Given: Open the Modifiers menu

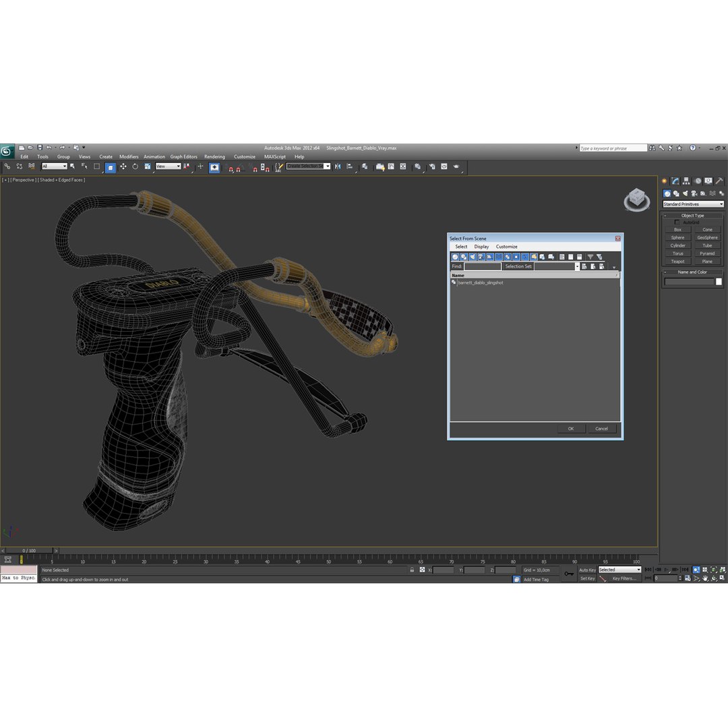Looking at the screenshot, I should pos(129,157).
